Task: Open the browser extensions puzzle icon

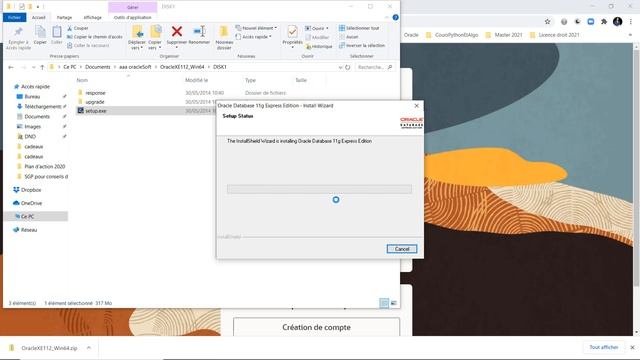Action: pos(604,22)
